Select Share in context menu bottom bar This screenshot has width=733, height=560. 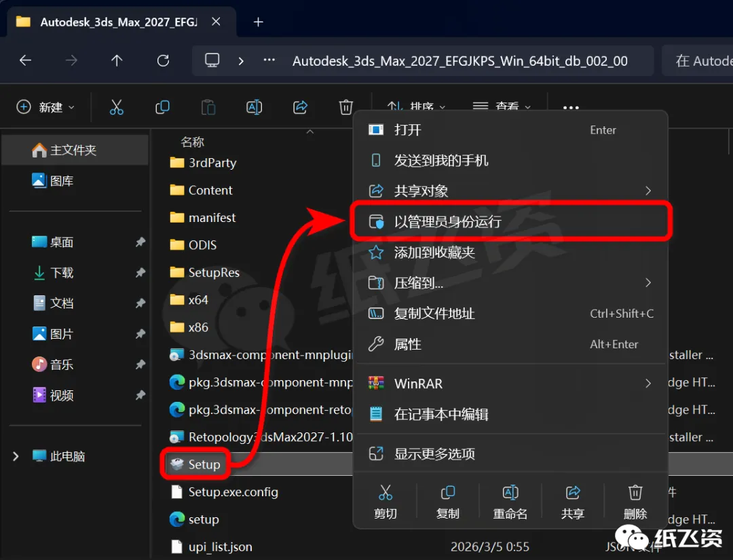click(573, 502)
